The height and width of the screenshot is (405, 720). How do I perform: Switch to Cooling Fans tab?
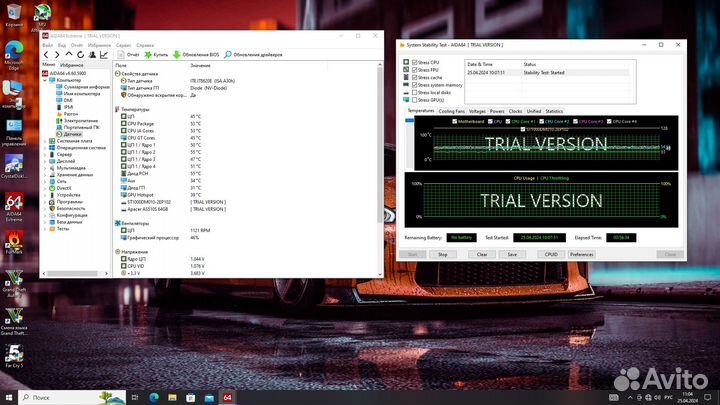pyautogui.click(x=451, y=111)
